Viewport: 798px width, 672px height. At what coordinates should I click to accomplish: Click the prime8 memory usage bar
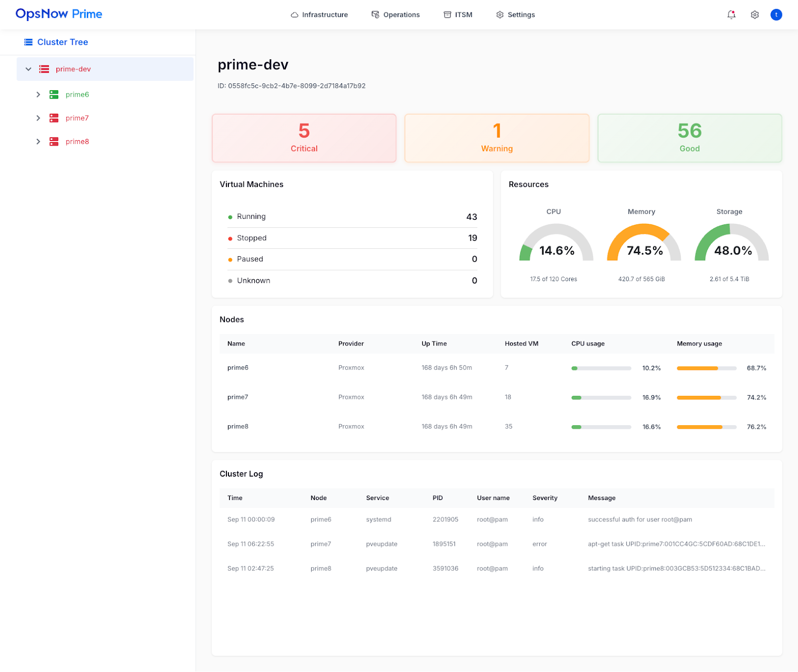click(706, 427)
